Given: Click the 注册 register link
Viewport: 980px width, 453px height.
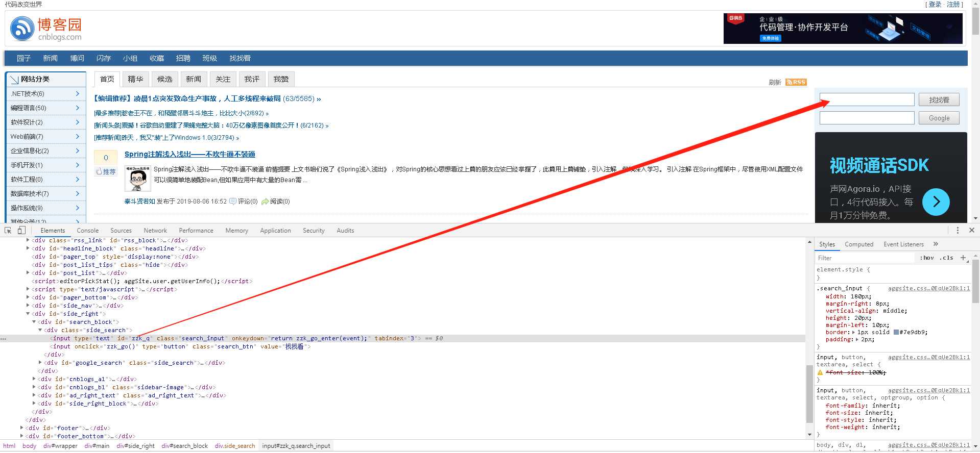Looking at the screenshot, I should point(953,4).
